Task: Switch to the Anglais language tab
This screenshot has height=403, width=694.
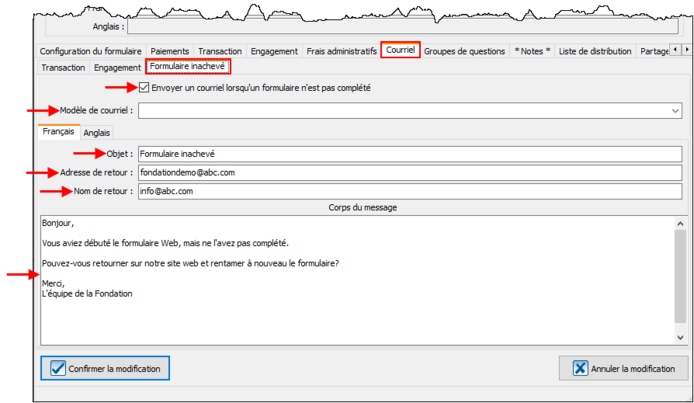Action: (97, 133)
